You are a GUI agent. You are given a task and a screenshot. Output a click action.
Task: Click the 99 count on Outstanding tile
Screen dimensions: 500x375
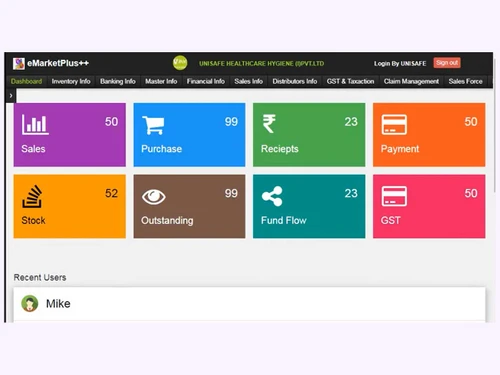coord(231,193)
